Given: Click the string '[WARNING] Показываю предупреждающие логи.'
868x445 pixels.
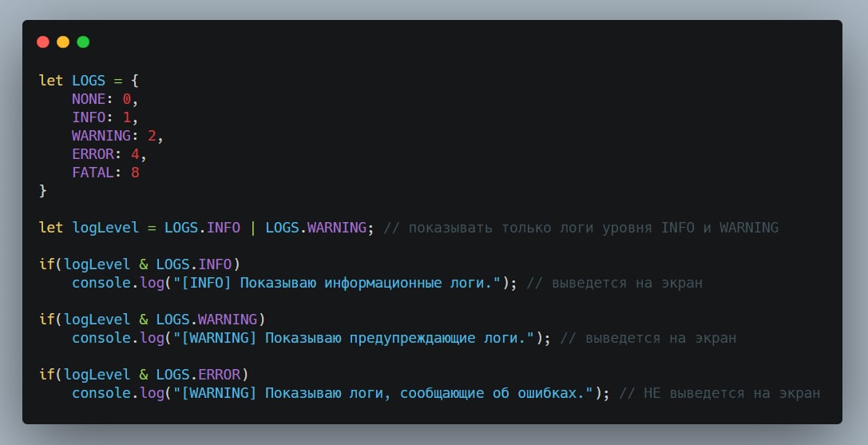Looking at the screenshot, I should (x=354, y=337).
